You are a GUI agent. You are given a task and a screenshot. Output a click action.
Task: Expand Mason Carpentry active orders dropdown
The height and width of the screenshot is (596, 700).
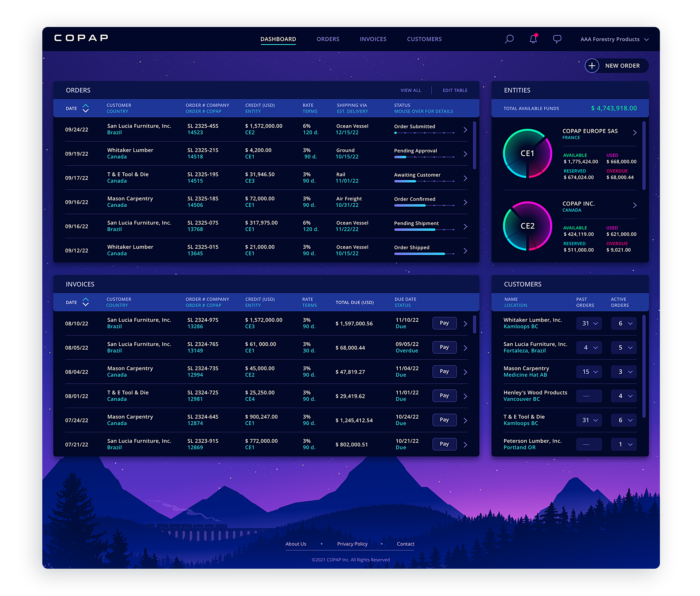[624, 372]
